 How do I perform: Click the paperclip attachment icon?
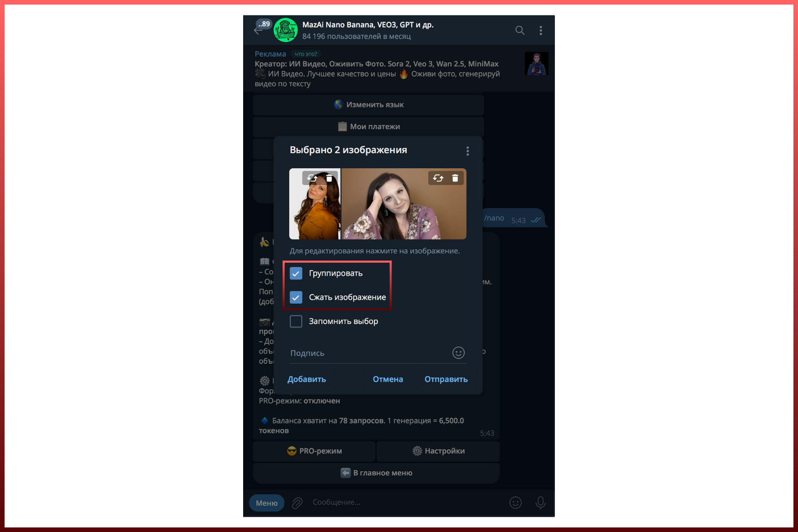point(297,503)
